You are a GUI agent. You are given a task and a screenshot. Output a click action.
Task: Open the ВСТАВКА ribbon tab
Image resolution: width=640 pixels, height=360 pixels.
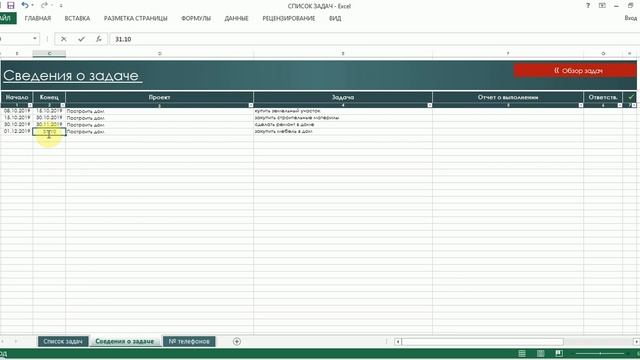click(77, 18)
